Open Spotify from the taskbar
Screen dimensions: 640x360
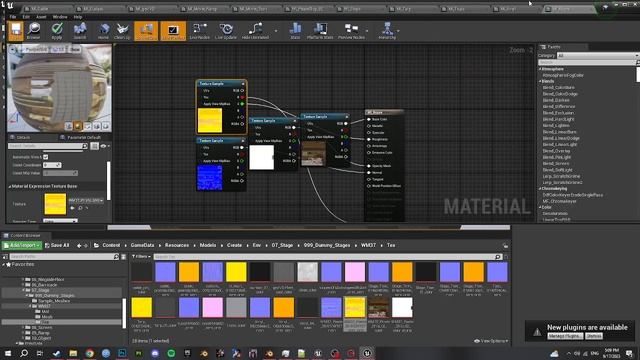pos(171,353)
